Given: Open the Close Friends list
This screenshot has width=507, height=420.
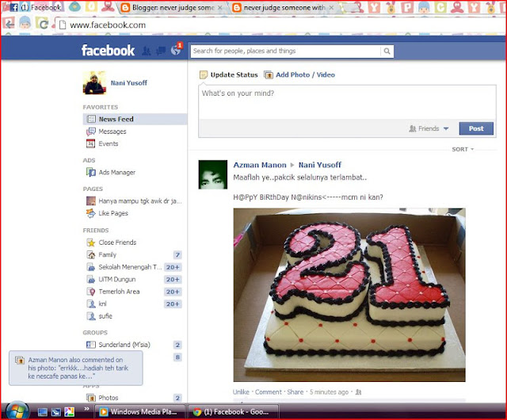Looking at the screenshot, I should [x=117, y=242].
